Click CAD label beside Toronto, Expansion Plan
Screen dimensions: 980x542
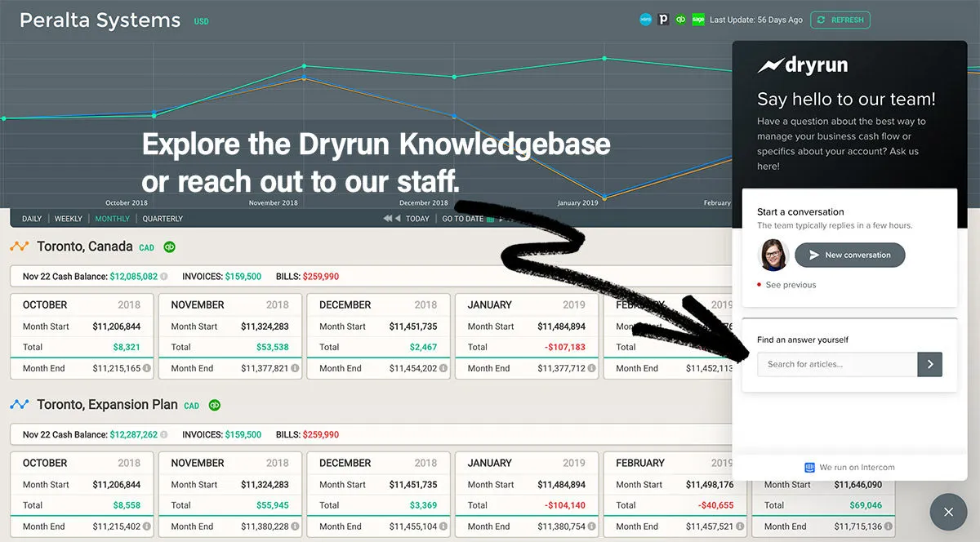[191, 406]
